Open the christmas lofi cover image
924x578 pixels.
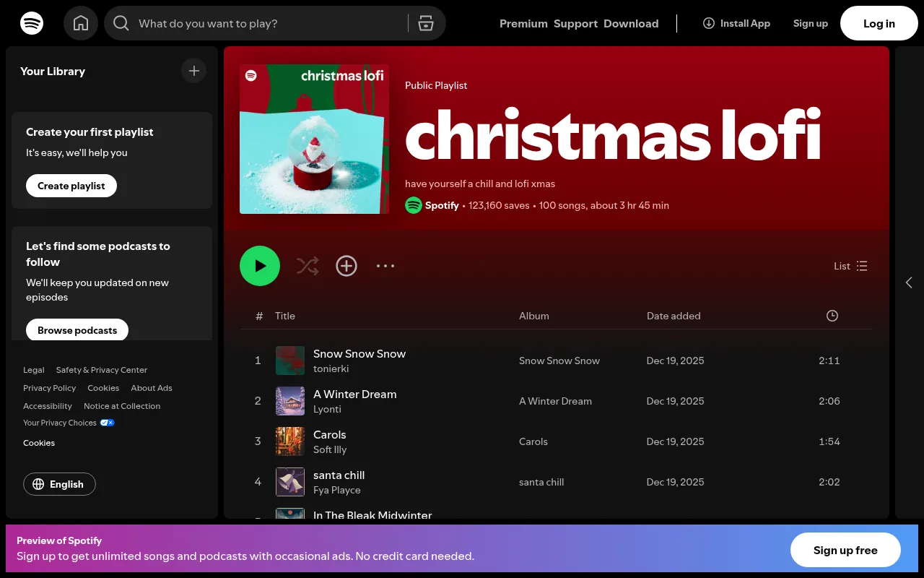pyautogui.click(x=314, y=139)
